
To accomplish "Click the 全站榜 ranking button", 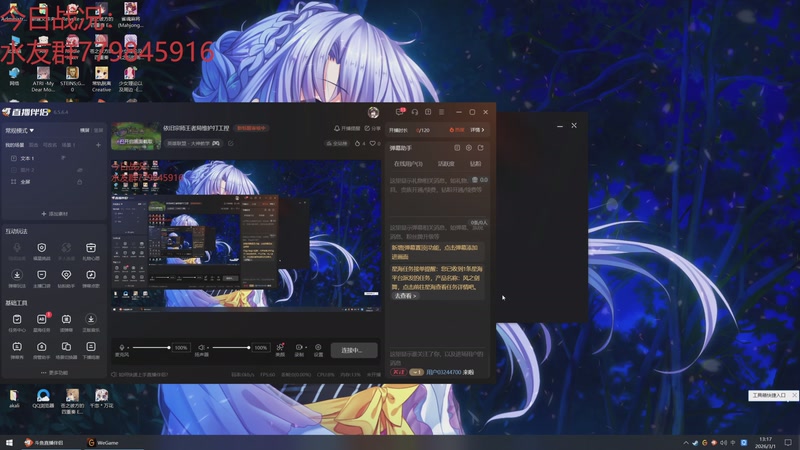I will click(337, 144).
